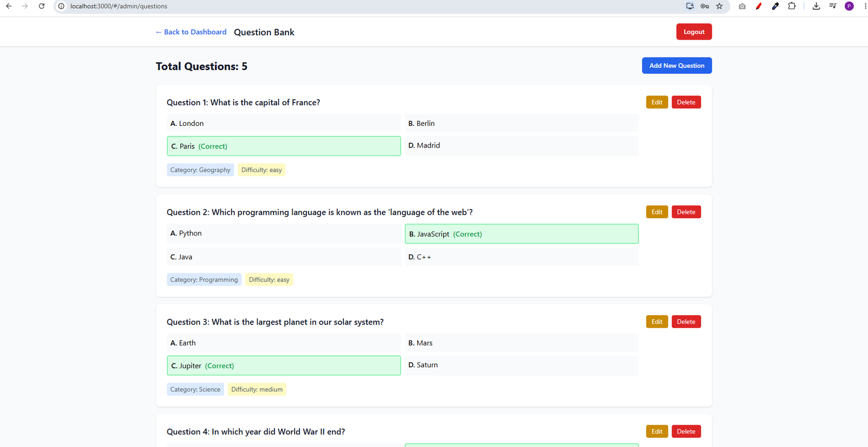This screenshot has height=447, width=868.
Task: Reload the page with refresh icon
Action: pos(42,6)
